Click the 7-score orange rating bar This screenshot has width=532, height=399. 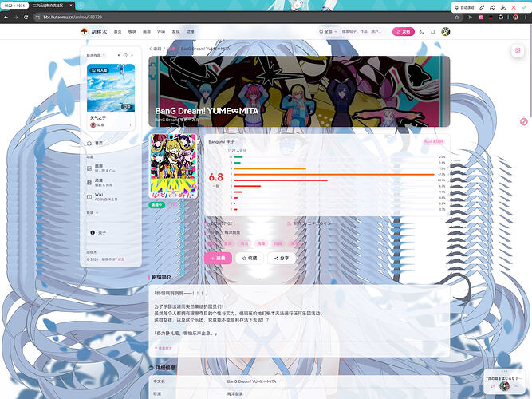pos(334,175)
